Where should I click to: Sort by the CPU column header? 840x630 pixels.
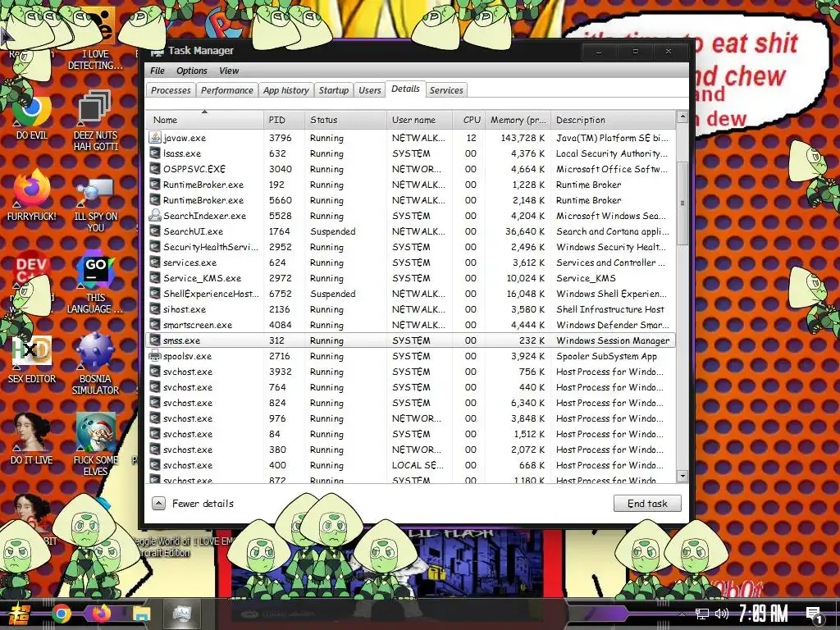[468, 120]
